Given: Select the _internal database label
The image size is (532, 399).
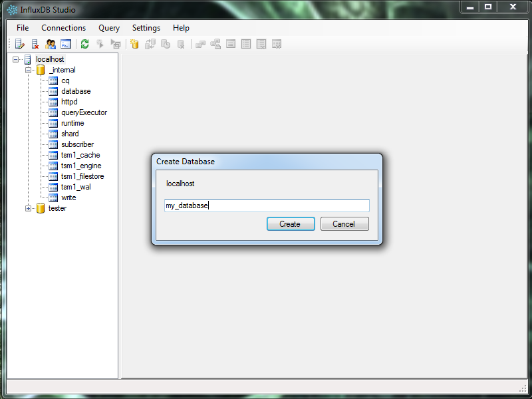Looking at the screenshot, I should point(63,70).
